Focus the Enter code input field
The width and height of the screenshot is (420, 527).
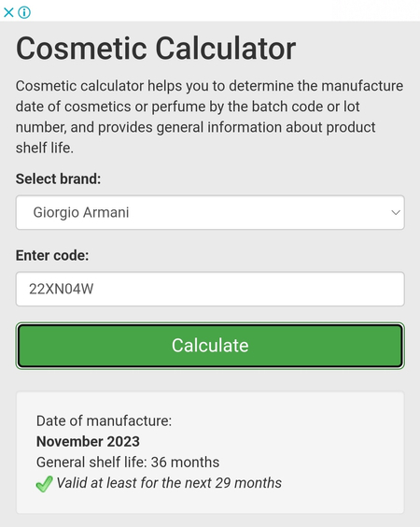[210, 289]
